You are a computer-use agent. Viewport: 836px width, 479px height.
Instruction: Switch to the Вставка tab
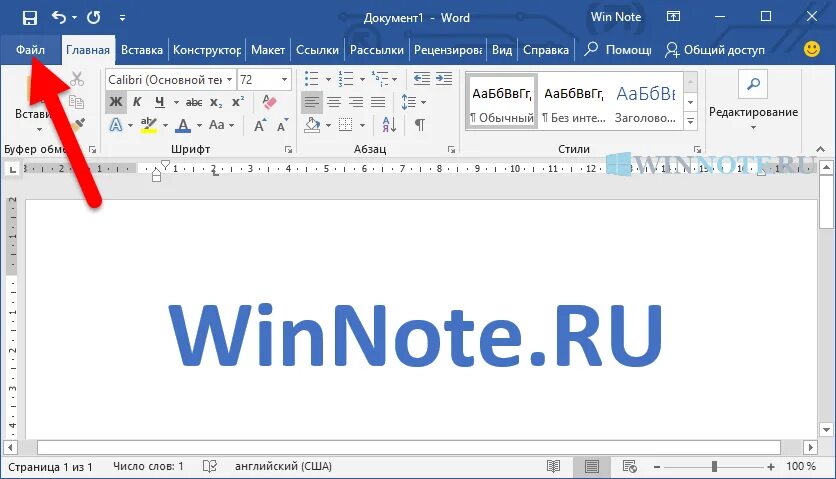tap(141, 50)
